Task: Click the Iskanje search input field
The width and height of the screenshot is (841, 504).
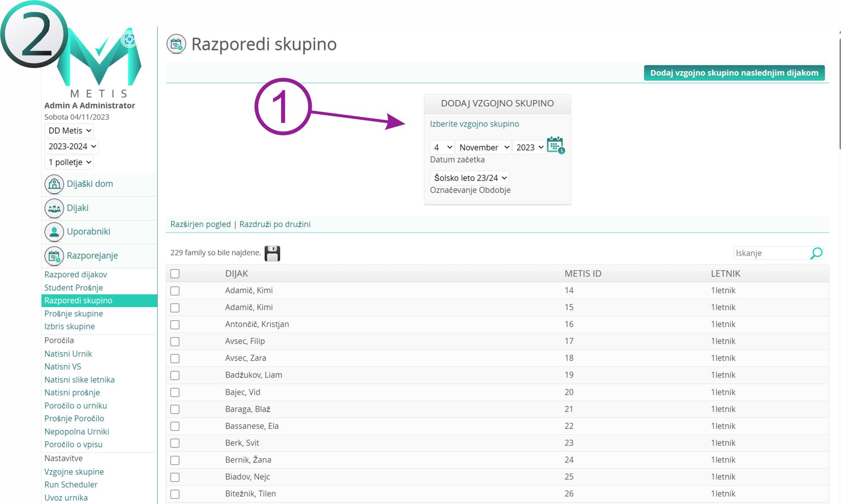Action: click(771, 253)
